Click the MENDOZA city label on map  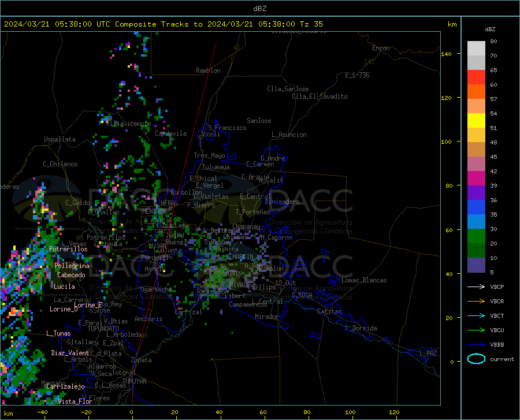154,211
